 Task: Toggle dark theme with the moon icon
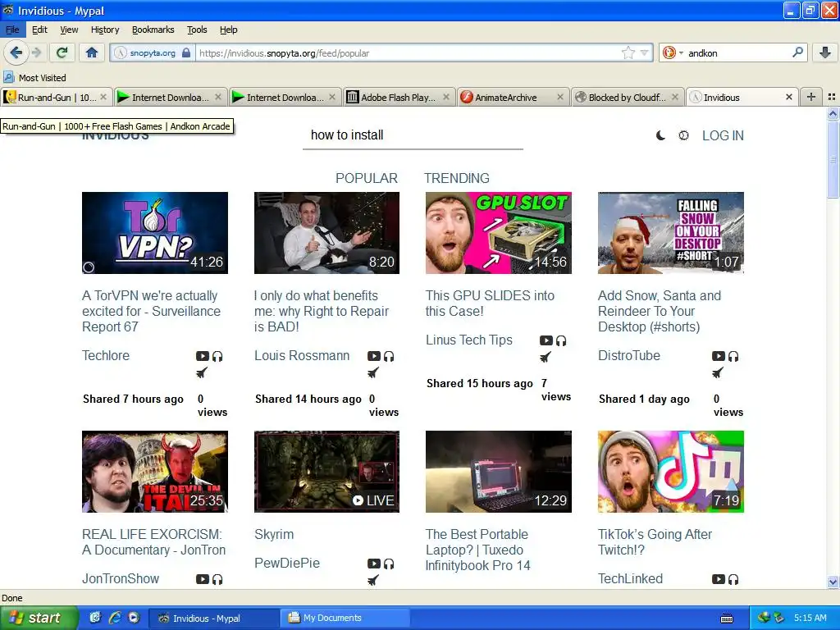[x=660, y=135]
